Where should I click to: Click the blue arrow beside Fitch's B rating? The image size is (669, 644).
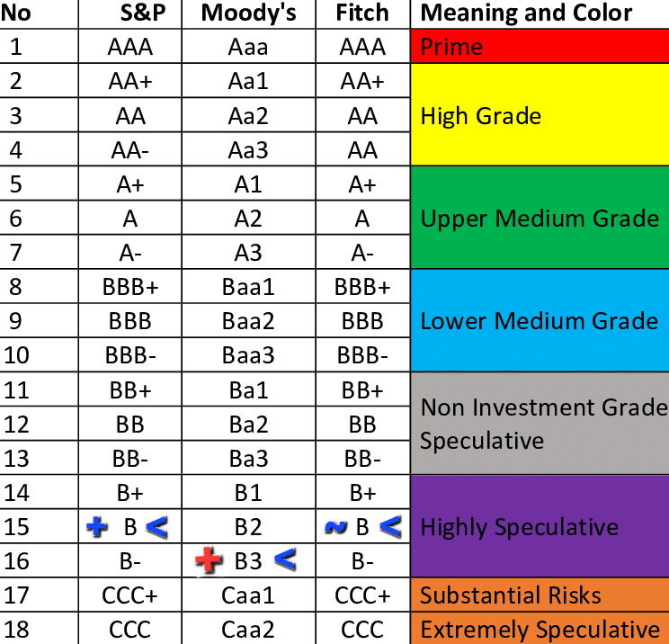coord(389,527)
